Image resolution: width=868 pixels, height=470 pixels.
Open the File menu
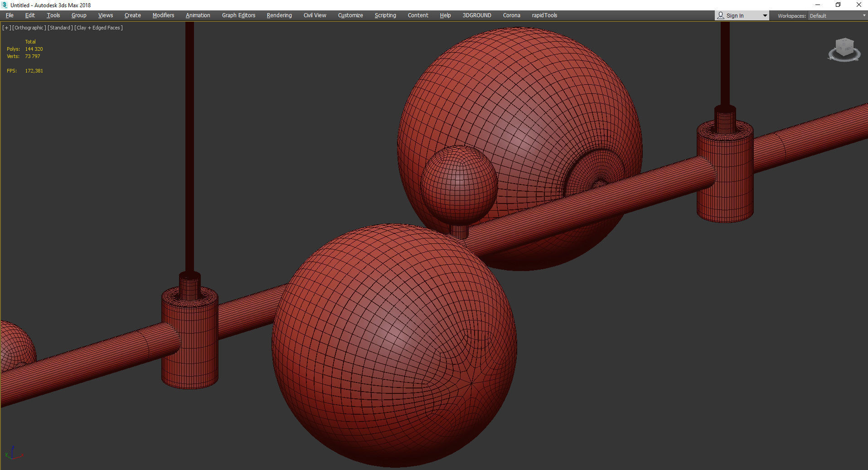(x=10, y=15)
